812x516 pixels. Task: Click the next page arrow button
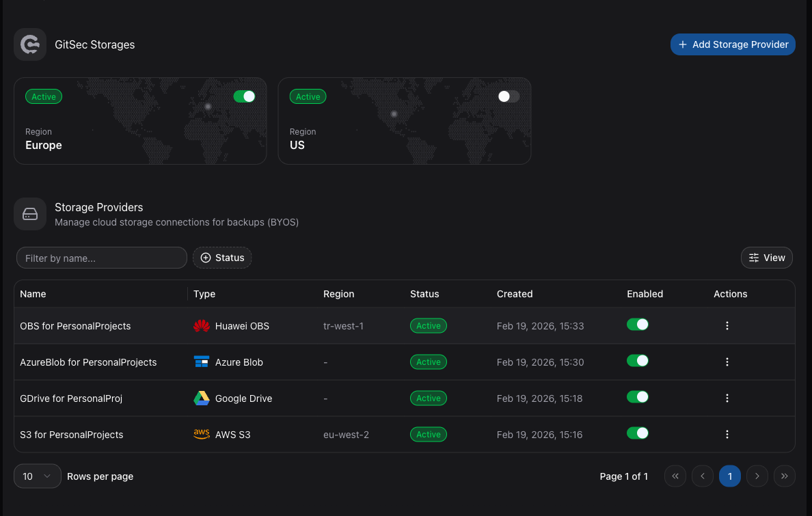[757, 476]
